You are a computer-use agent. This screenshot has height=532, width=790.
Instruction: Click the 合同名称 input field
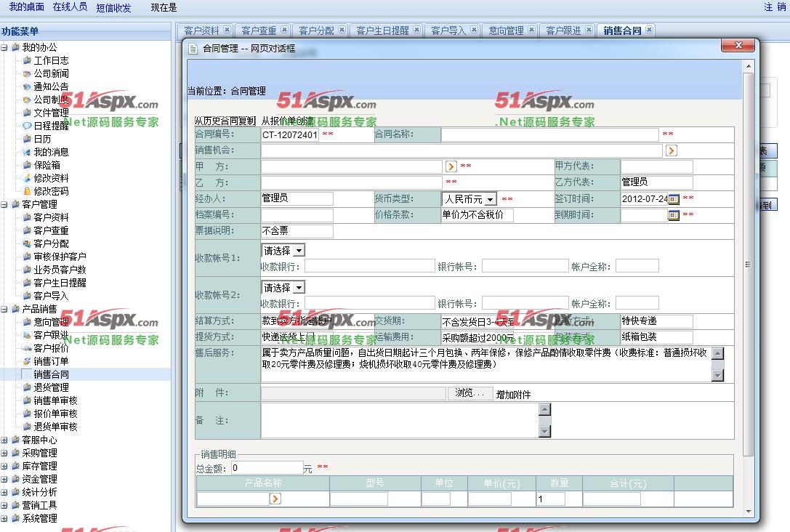click(x=549, y=134)
